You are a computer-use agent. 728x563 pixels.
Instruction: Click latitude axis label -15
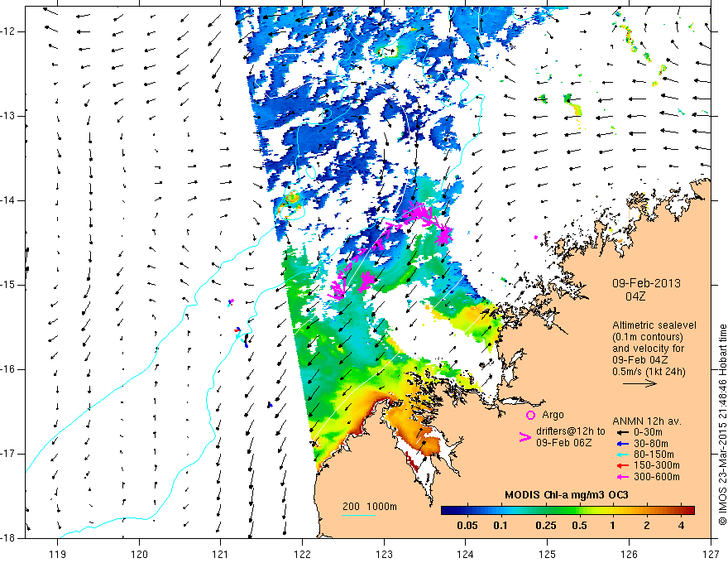[x=8, y=285]
